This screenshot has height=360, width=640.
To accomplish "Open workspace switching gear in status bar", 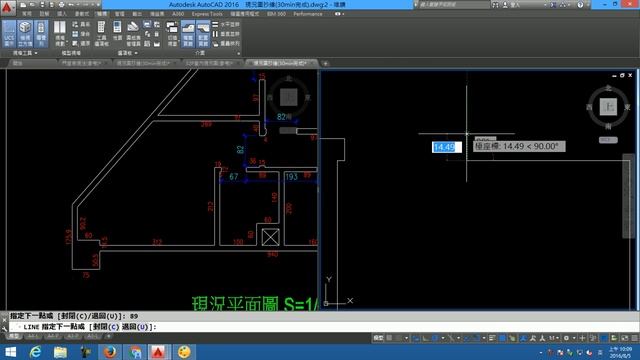I will point(567,338).
